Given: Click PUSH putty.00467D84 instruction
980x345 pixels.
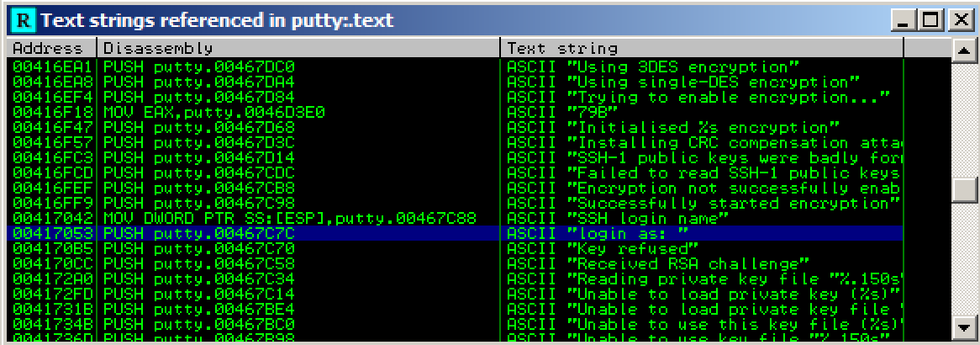Looking at the screenshot, I should point(198,97).
